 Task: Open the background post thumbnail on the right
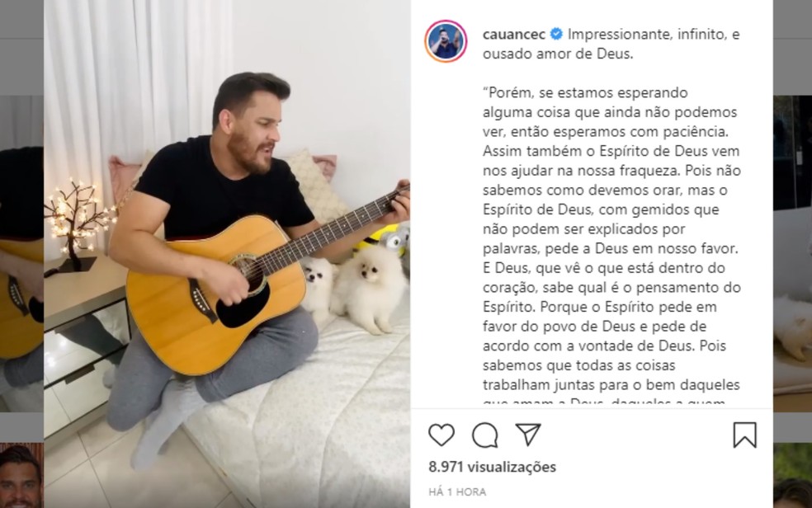point(792,253)
